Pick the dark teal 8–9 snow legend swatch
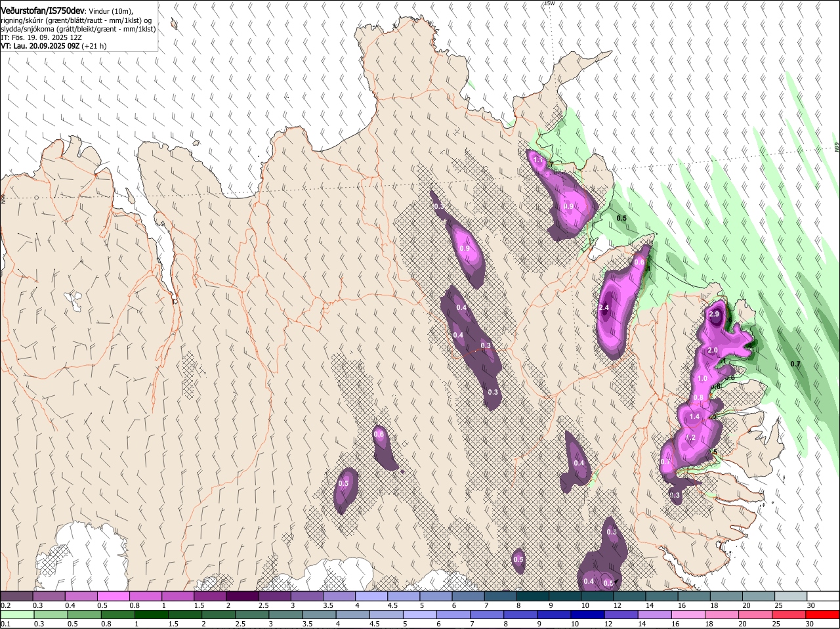 click(533, 596)
